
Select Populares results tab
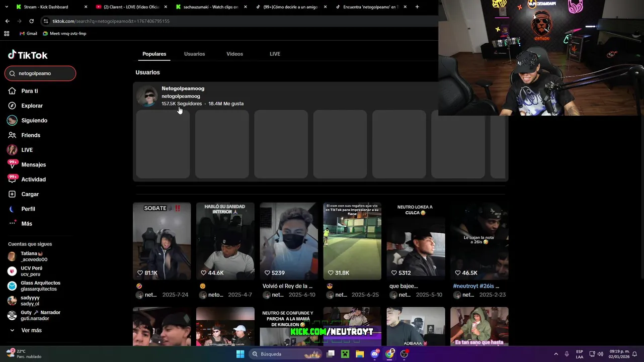coord(154,54)
